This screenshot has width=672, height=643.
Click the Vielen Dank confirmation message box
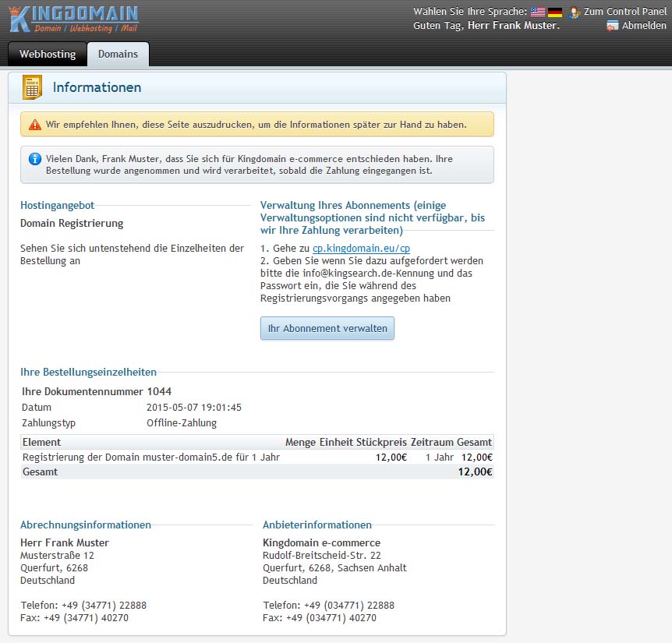[257, 165]
